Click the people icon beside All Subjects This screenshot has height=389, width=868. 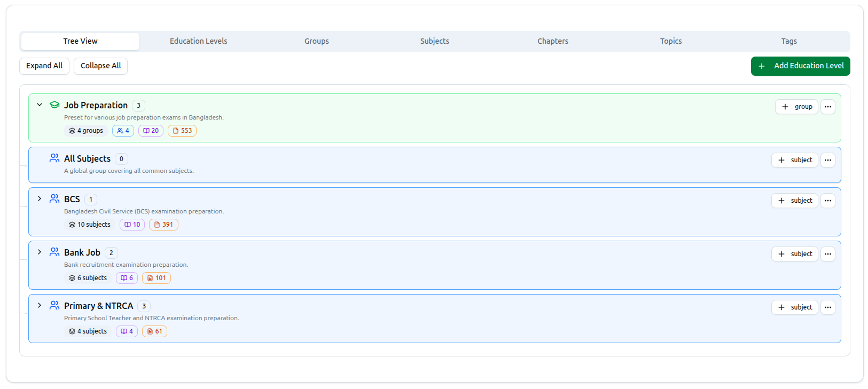(x=54, y=158)
